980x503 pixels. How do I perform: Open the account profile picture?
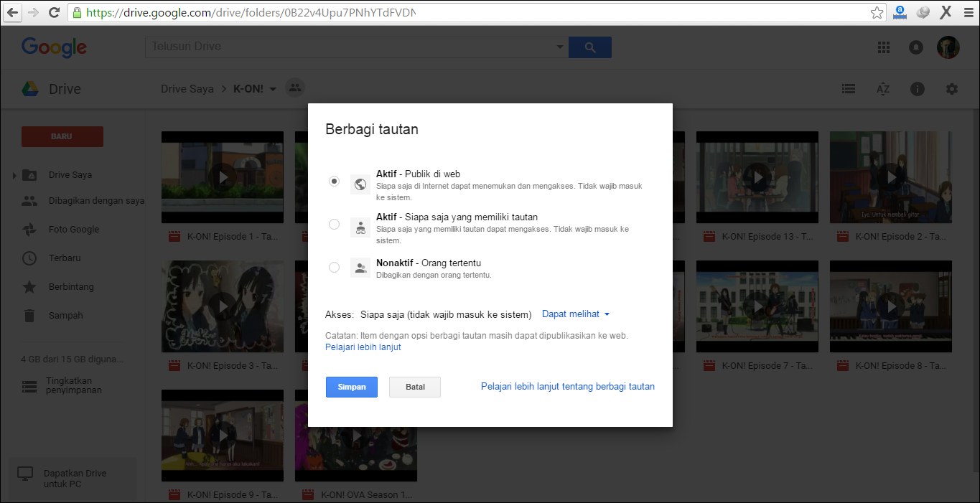pos(948,47)
